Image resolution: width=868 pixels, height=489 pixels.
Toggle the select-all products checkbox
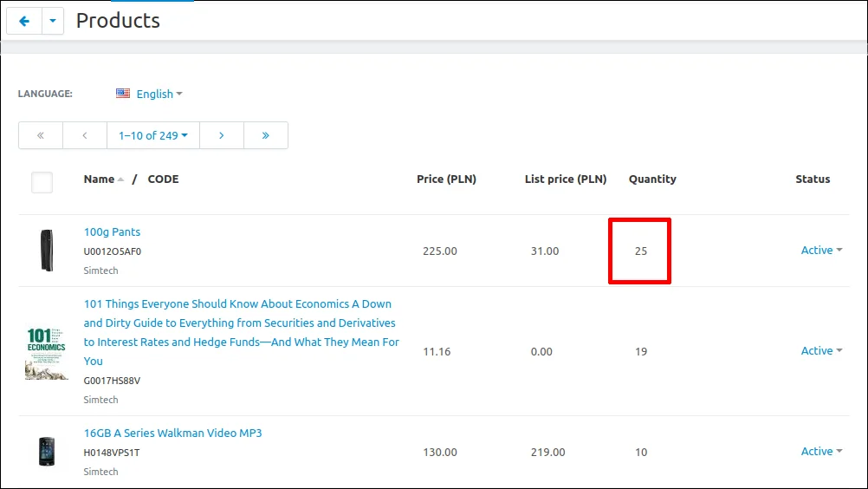[x=42, y=182]
